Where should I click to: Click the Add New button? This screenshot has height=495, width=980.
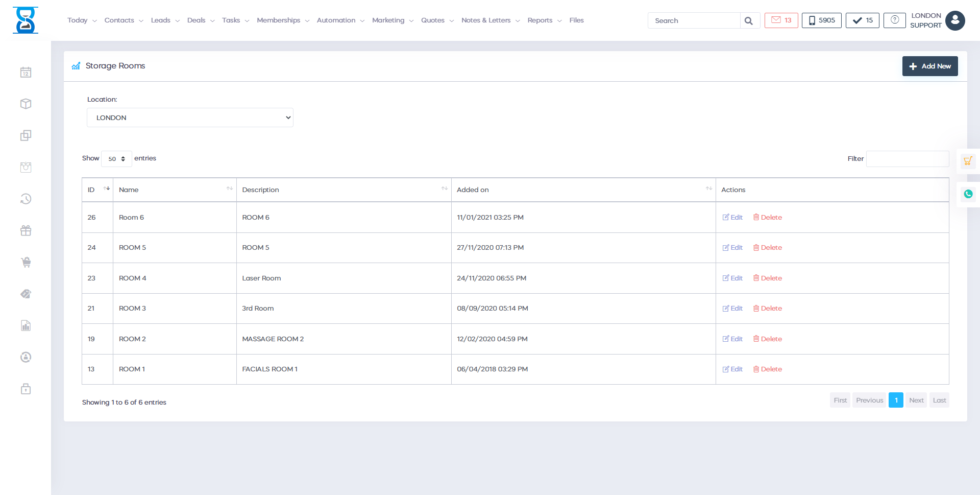point(929,66)
